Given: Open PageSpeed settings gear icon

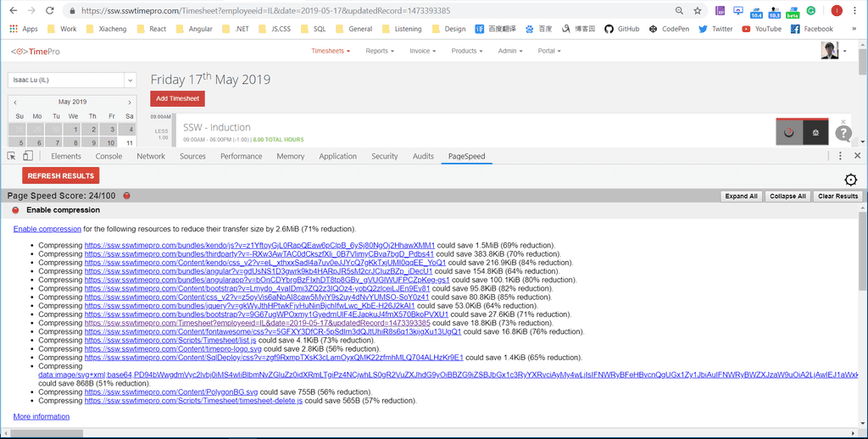Looking at the screenshot, I should point(850,180).
